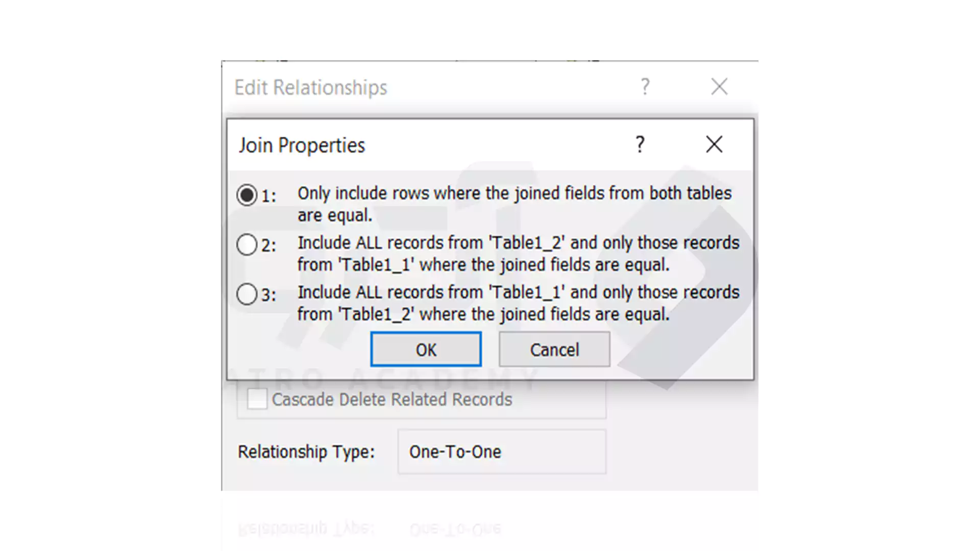
Task: Click OK to confirm join properties
Action: click(426, 349)
